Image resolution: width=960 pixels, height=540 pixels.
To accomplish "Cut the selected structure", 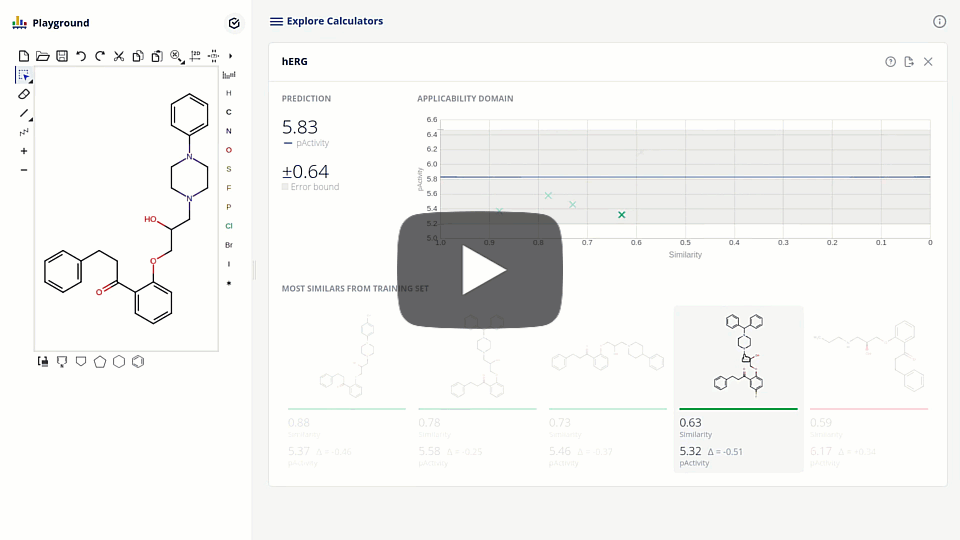I will pos(119,56).
